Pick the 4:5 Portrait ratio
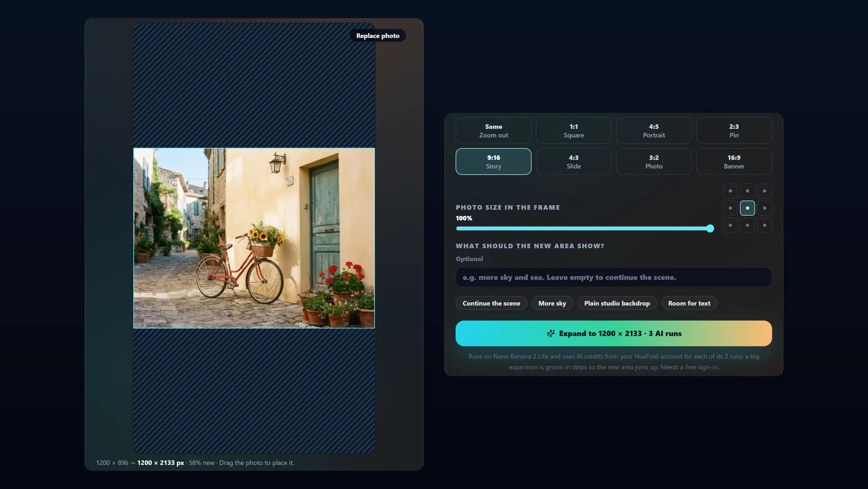 654,130
